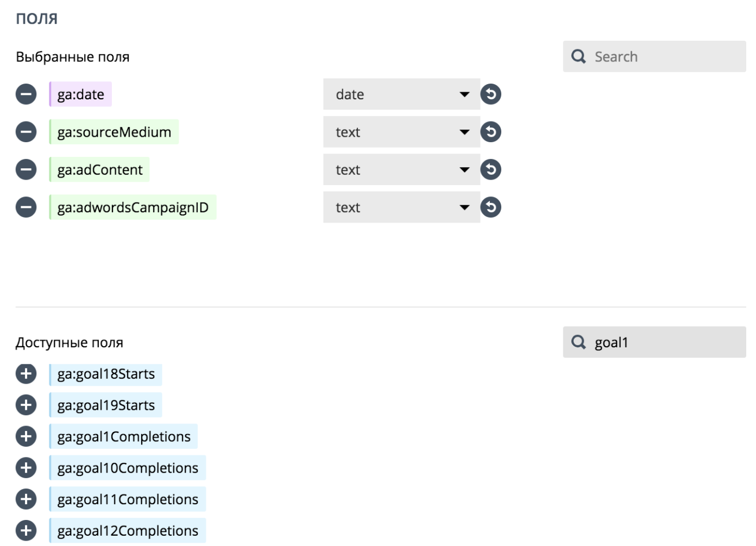The height and width of the screenshot is (546, 756).
Task: Remove the ga:date field
Action: click(26, 94)
